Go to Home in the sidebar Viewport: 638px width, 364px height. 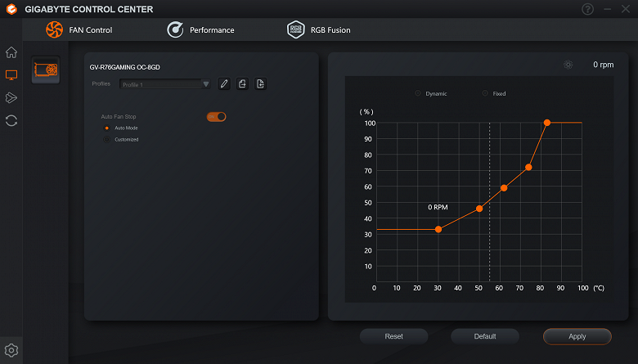(x=11, y=52)
